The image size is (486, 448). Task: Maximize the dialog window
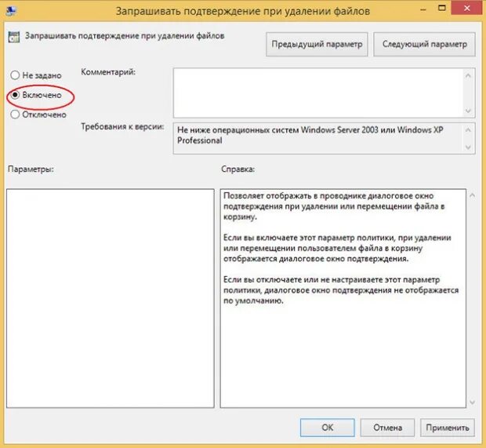(x=442, y=9)
